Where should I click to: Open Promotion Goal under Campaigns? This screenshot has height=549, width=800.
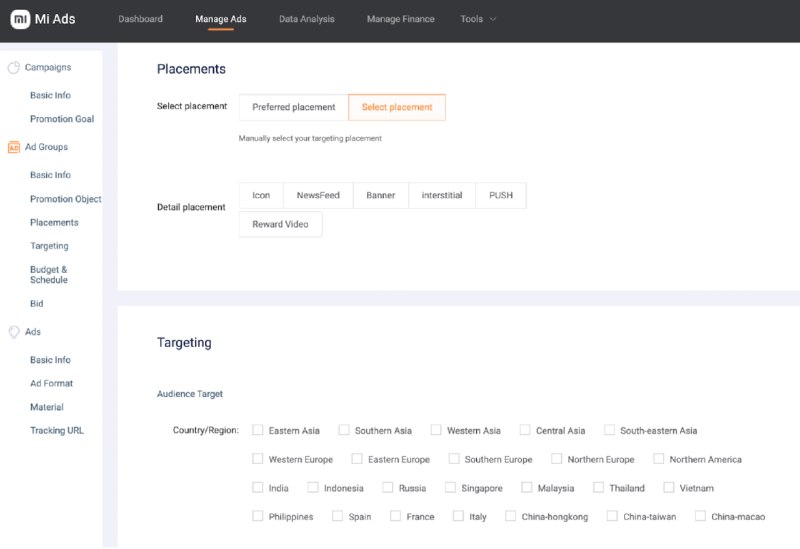(x=62, y=119)
